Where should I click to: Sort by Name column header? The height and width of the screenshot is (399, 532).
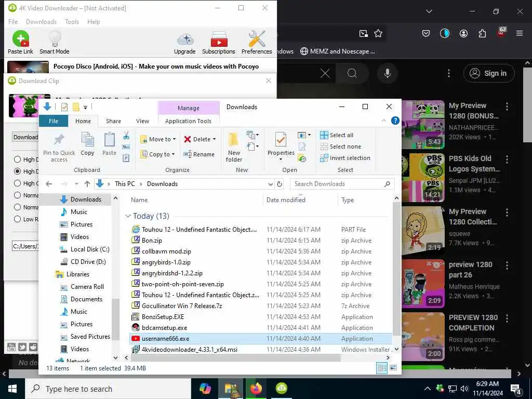(x=139, y=200)
